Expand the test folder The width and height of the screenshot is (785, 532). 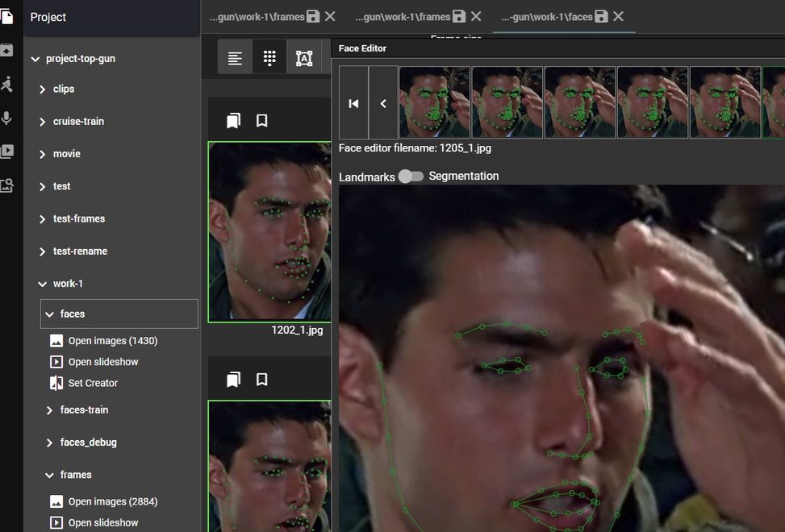tap(42, 187)
